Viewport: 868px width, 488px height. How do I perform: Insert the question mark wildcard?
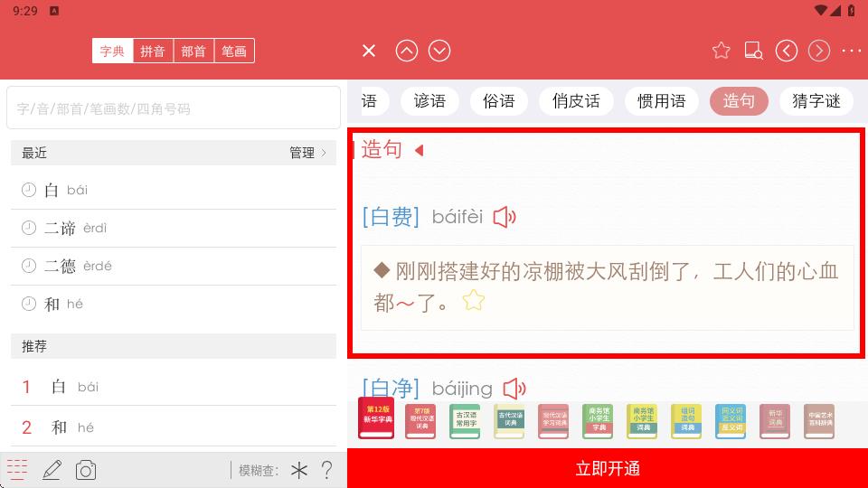point(327,470)
